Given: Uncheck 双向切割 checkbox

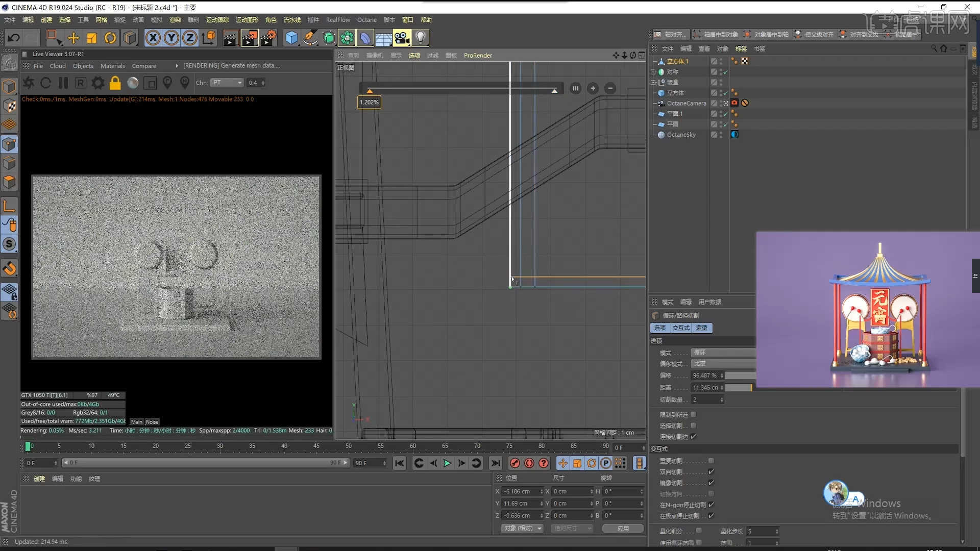Looking at the screenshot, I should click(711, 472).
